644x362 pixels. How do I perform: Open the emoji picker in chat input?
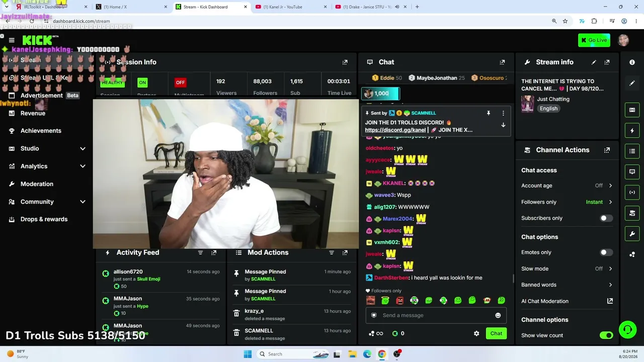tap(498, 315)
